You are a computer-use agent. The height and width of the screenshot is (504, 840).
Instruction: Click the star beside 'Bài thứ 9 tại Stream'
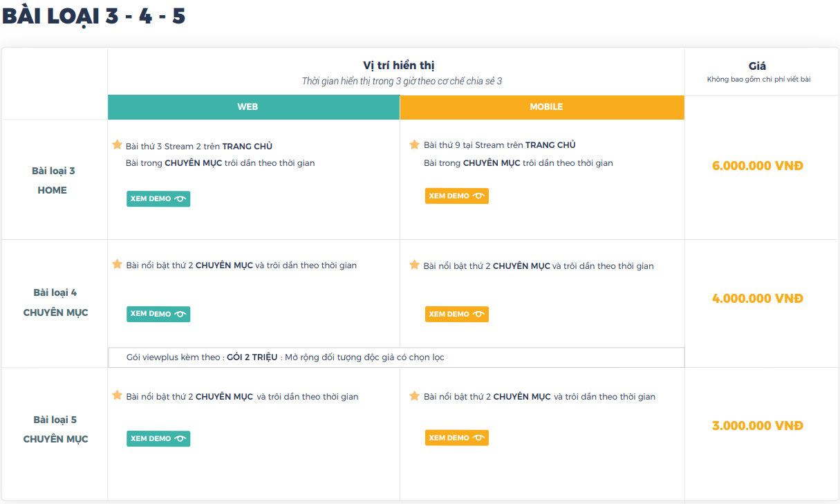414,144
